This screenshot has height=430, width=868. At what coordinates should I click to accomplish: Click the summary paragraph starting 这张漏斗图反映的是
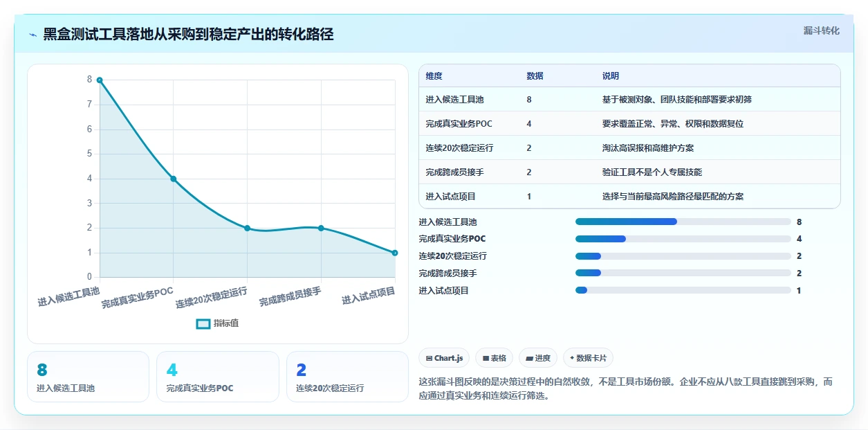pyautogui.click(x=626, y=389)
